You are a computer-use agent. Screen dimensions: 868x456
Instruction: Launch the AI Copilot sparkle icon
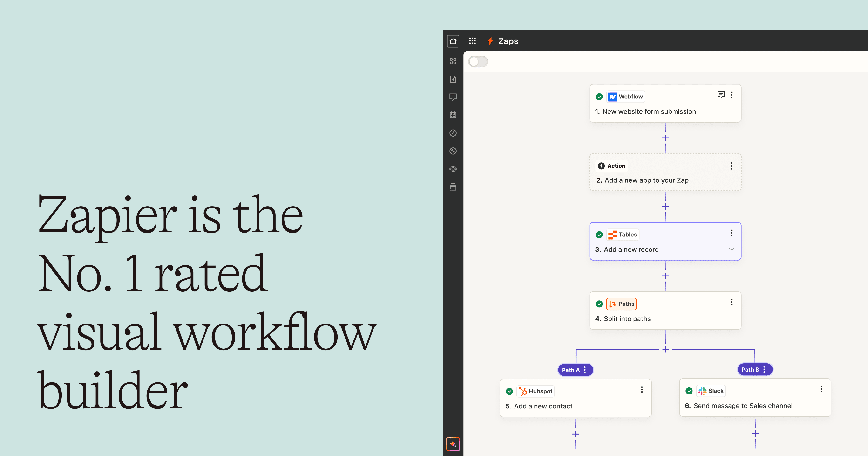click(453, 444)
